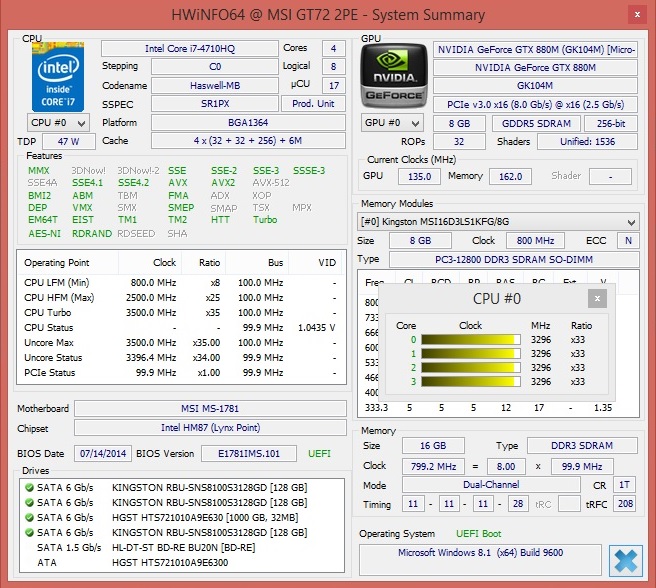Select the CPU HFM (Max) row

point(182,298)
